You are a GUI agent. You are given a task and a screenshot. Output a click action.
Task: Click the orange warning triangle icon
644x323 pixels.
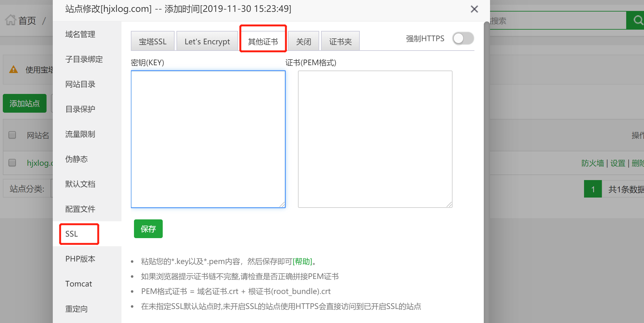coord(13,70)
